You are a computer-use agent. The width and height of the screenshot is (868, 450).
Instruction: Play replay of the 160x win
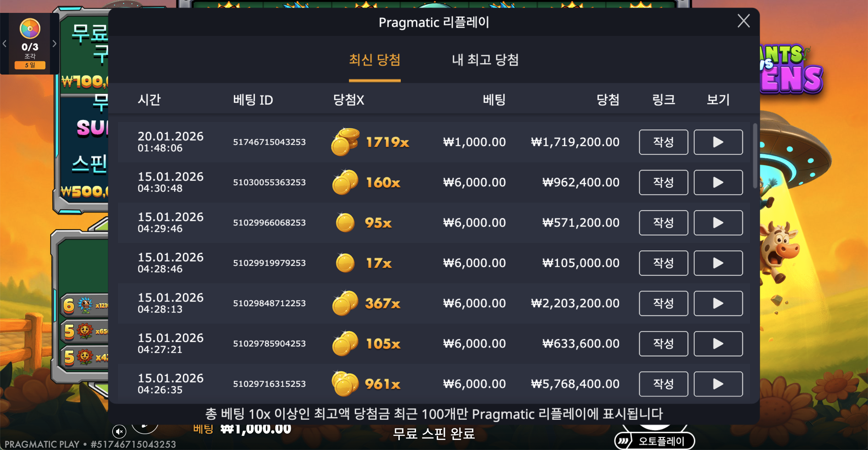pyautogui.click(x=718, y=182)
